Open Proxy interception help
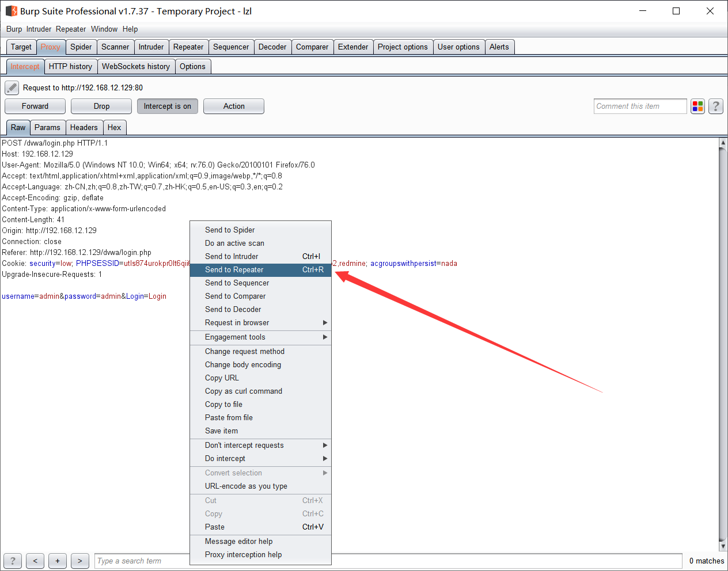Viewport: 728px width, 571px height. click(260, 554)
